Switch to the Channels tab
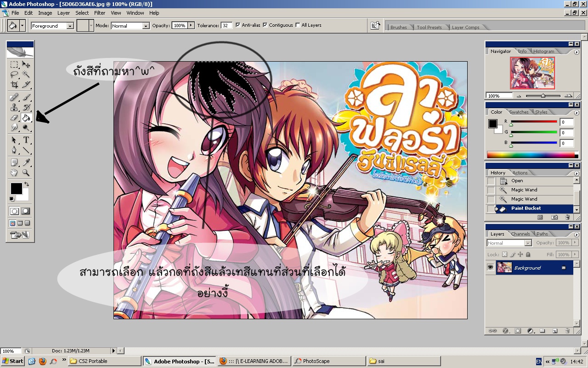The height and width of the screenshot is (368, 588). click(x=520, y=234)
